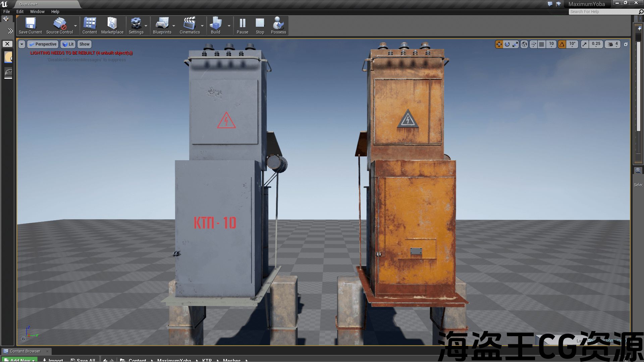Toggle grid snapping in viewport
644x362 pixels.
[542, 44]
